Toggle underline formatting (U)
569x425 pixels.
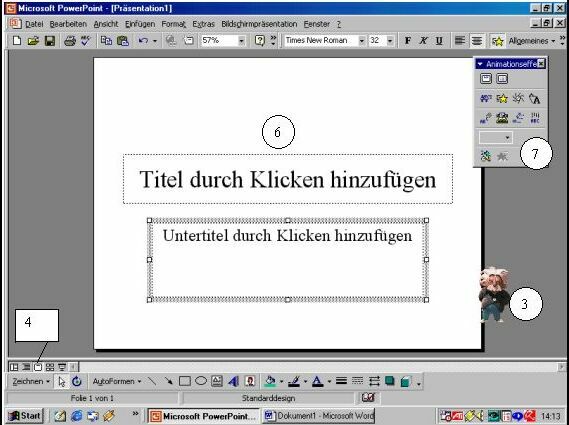coord(439,41)
